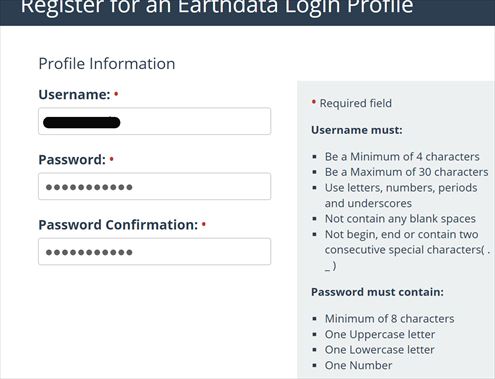This screenshot has width=495, height=379.
Task: Click the Password label text
Action: point(72,160)
